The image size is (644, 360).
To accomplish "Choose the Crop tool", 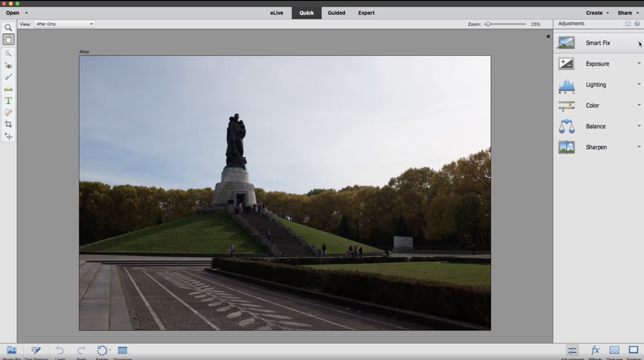I will [8, 124].
